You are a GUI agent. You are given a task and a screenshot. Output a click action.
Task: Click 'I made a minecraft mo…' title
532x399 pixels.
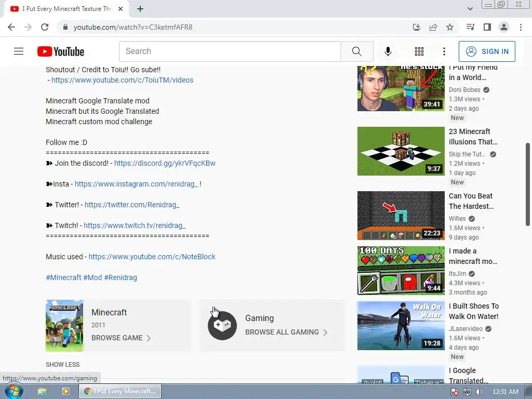click(473, 256)
